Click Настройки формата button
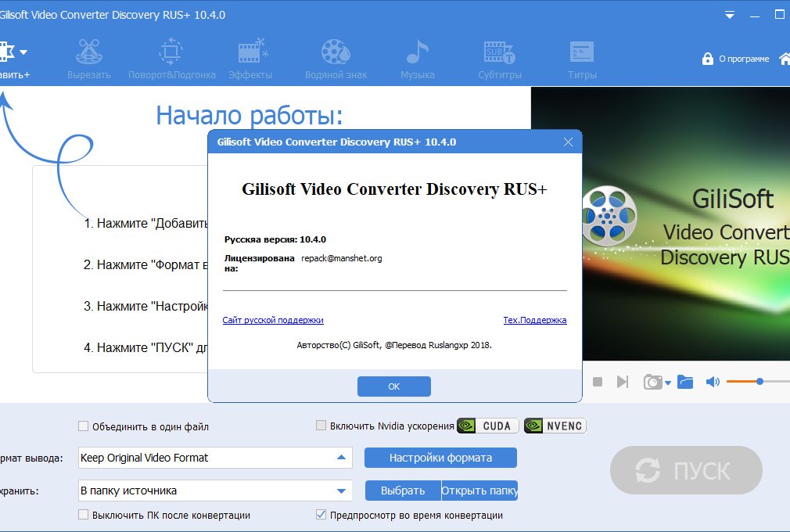The height and width of the screenshot is (532, 790). [x=441, y=458]
